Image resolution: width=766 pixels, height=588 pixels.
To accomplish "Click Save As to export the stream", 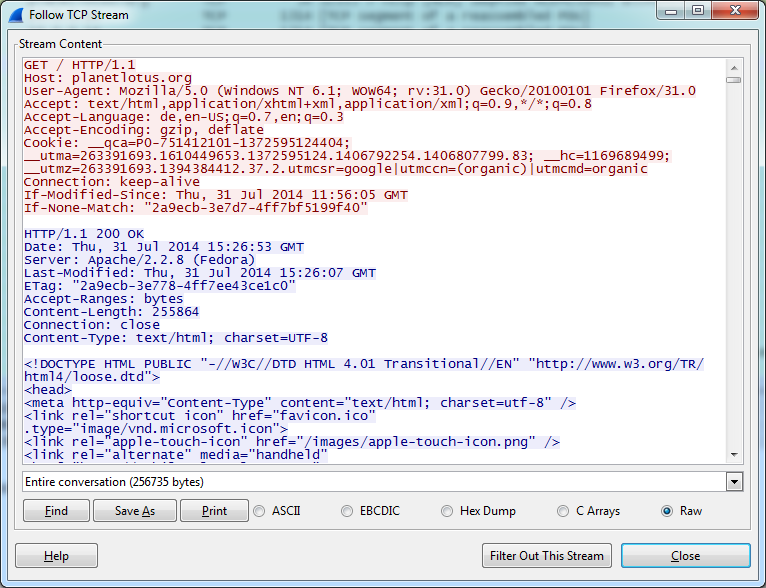I will 134,511.
